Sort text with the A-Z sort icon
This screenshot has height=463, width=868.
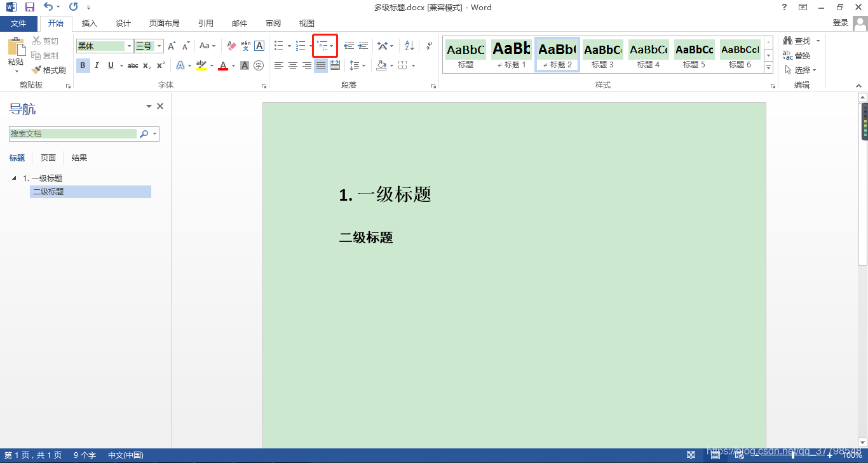[409, 46]
